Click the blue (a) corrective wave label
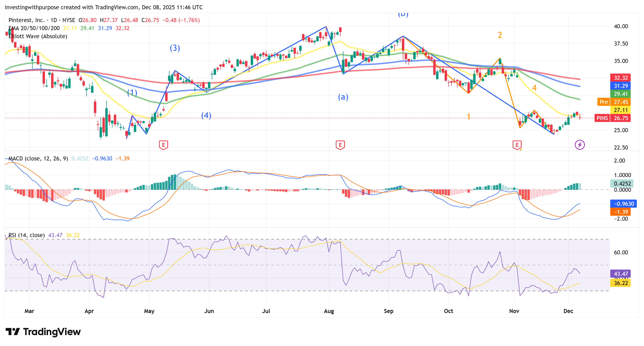 click(343, 97)
